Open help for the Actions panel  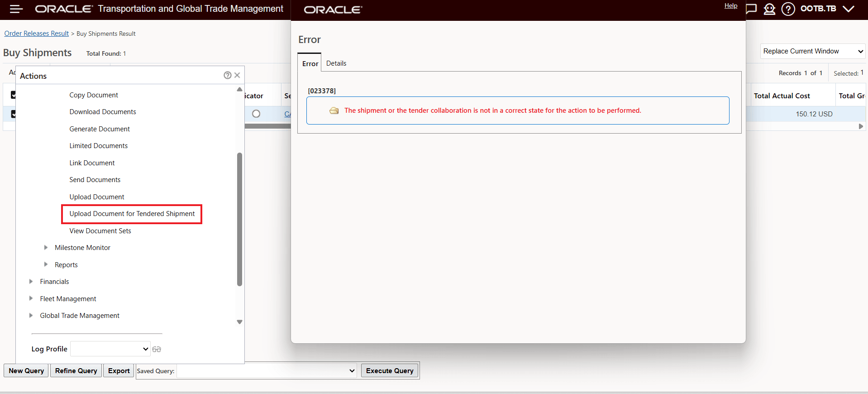point(228,75)
